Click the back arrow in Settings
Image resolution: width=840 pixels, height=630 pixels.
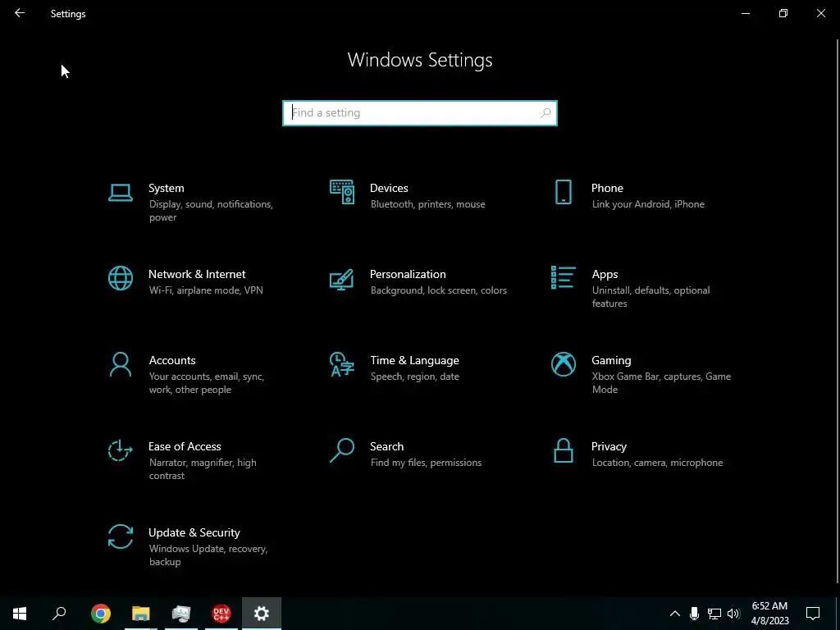click(20, 13)
